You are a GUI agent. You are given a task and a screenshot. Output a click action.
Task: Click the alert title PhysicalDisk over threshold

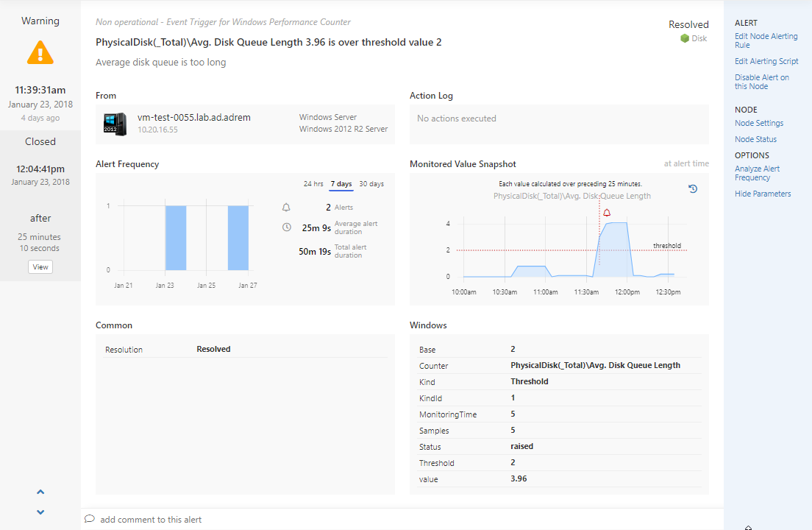[268, 43]
